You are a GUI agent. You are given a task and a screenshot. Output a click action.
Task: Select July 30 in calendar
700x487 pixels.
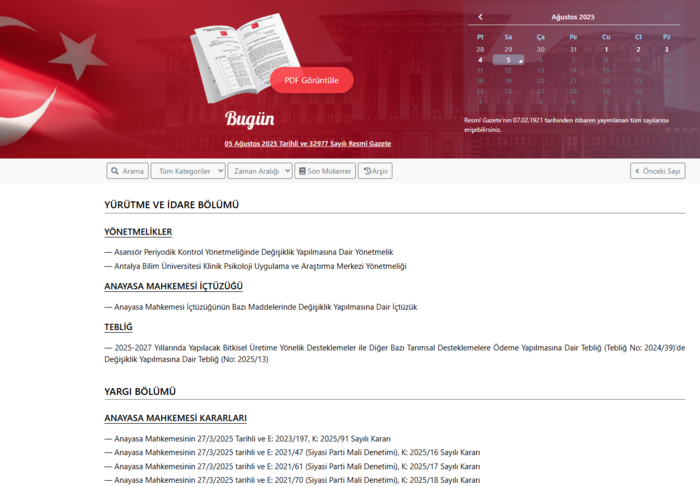541,50
